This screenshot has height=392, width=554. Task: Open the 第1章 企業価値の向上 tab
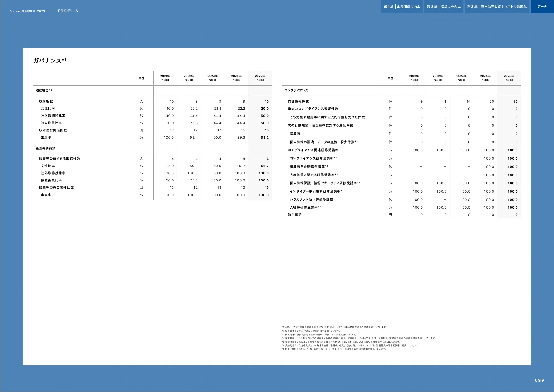click(x=402, y=7)
